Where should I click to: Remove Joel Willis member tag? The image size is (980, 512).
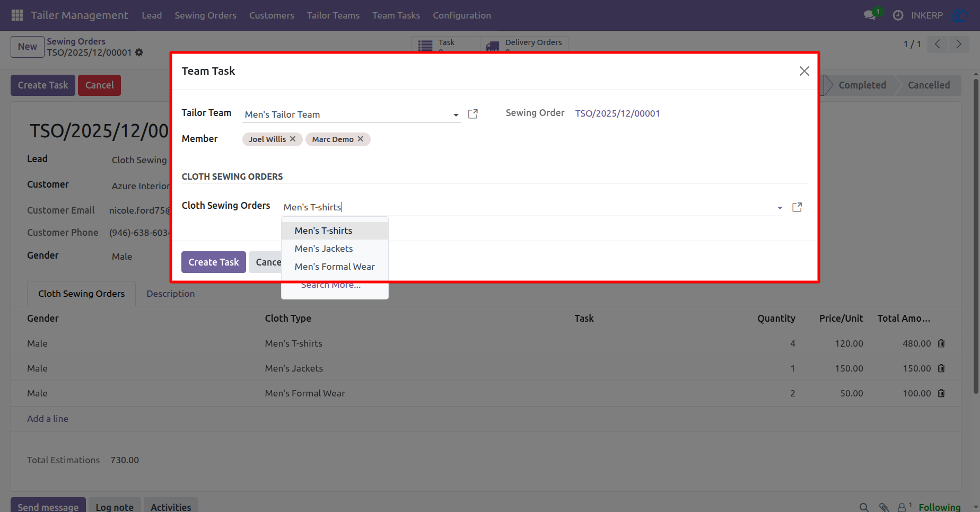tap(293, 139)
